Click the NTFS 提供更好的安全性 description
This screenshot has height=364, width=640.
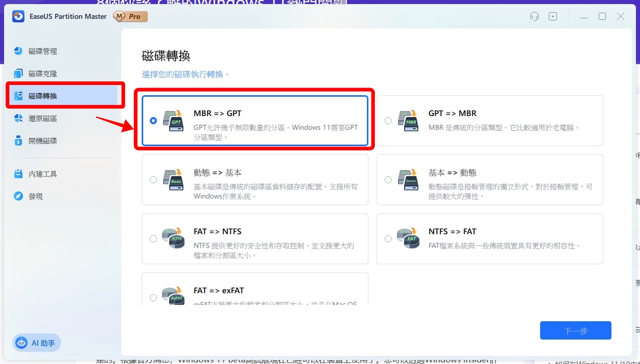(274, 250)
